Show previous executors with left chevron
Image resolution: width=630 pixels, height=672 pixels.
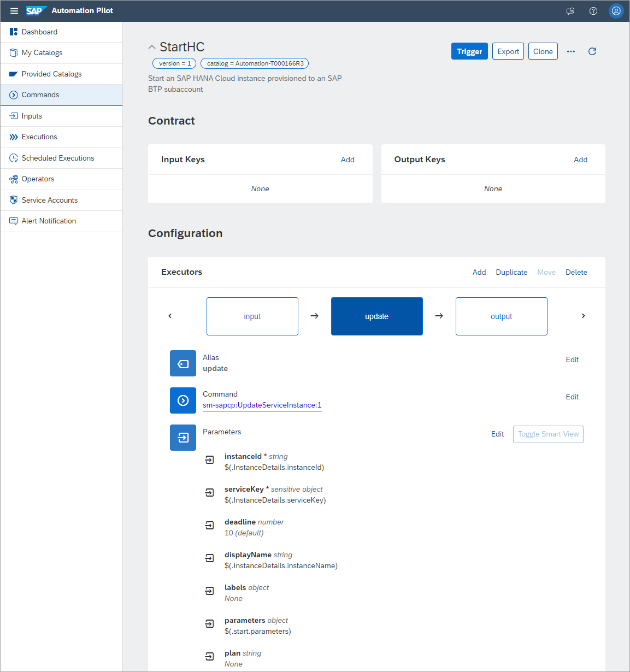coord(170,316)
